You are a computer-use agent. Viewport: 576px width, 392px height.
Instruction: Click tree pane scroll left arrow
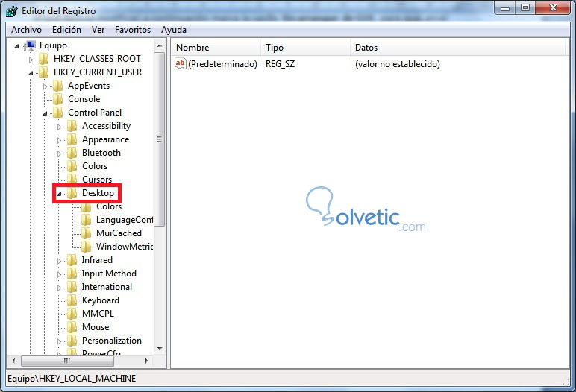pos(13,361)
